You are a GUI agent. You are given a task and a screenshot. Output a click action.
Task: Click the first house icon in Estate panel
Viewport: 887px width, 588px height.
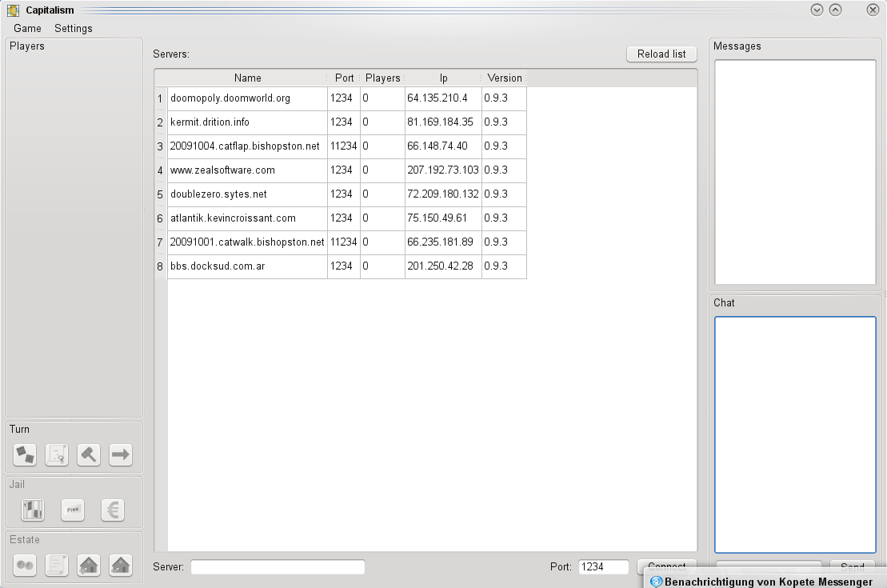89,565
